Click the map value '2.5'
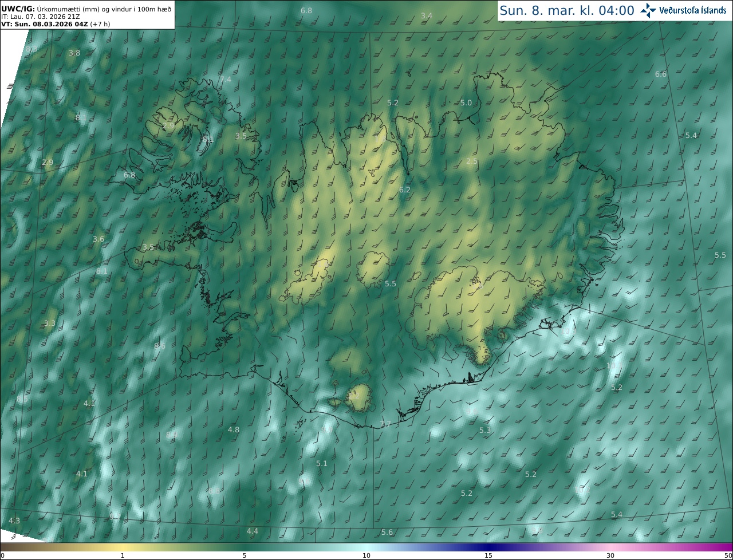733x560 pixels. [x=472, y=161]
